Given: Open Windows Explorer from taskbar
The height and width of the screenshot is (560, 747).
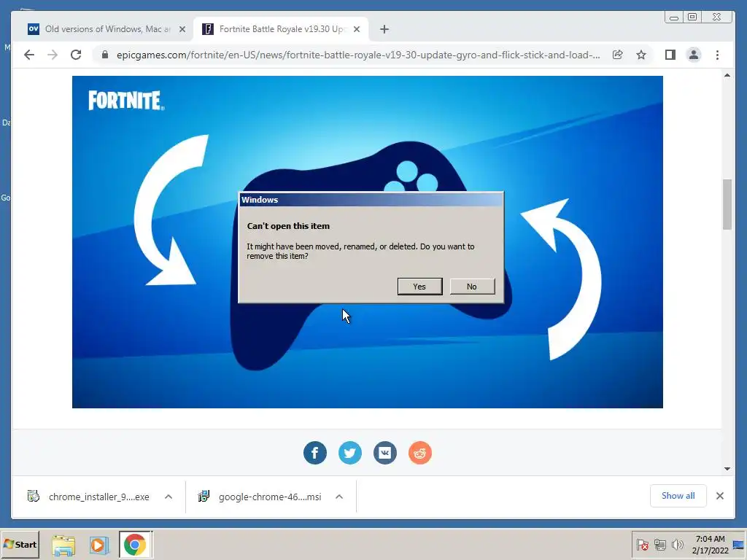Looking at the screenshot, I should (63, 545).
